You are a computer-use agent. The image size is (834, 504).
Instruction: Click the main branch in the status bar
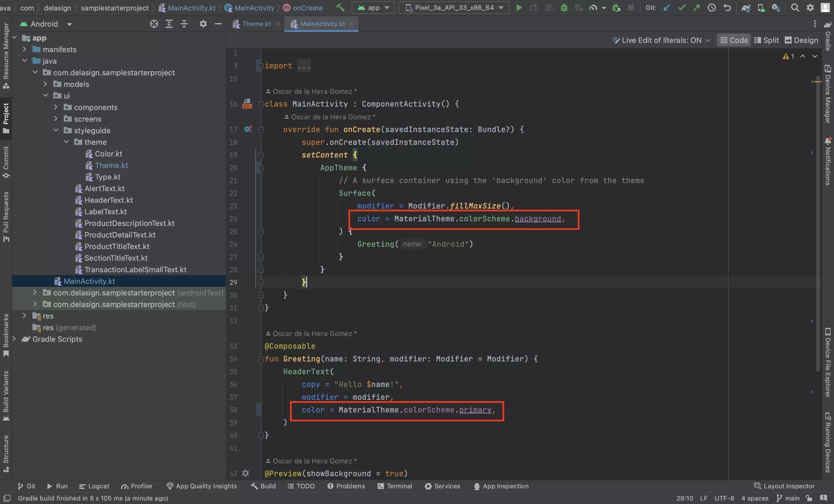click(792, 498)
